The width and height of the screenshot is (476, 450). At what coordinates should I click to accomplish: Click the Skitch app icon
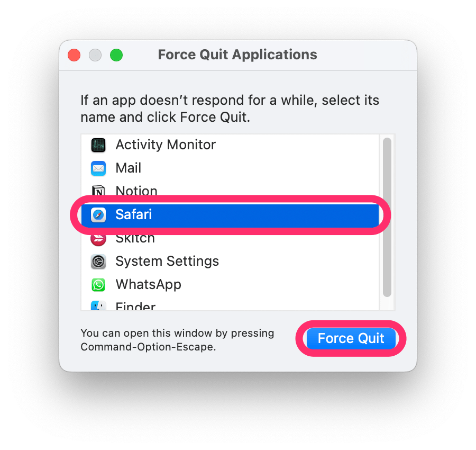pyautogui.click(x=98, y=239)
